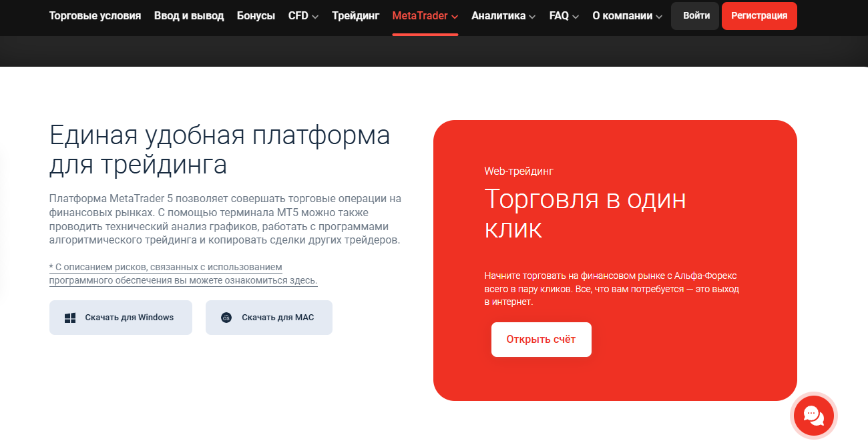Expand the О компании dropdown chevron
Image resolution: width=868 pixels, height=447 pixels.
click(659, 17)
